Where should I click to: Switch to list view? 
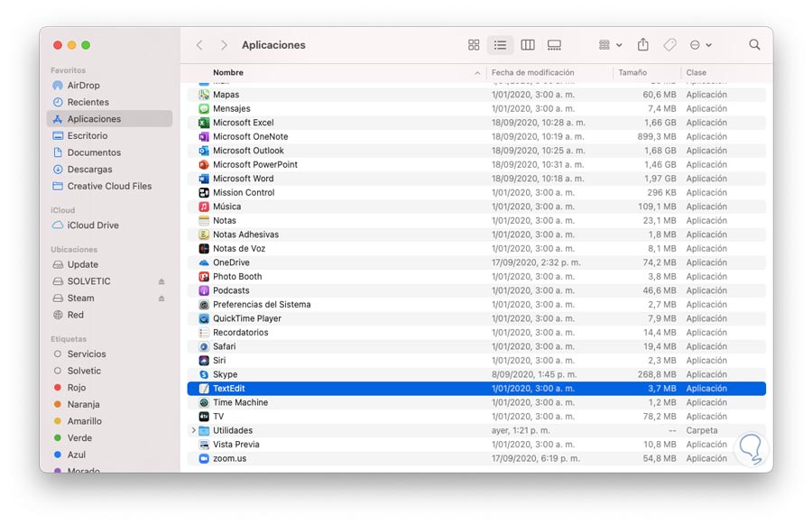pos(500,45)
